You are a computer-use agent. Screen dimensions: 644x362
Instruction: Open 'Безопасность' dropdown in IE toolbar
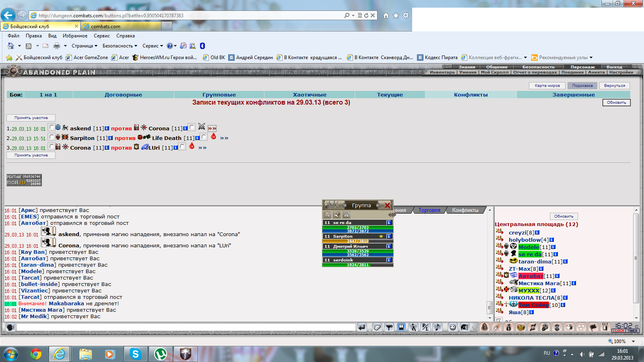(120, 46)
